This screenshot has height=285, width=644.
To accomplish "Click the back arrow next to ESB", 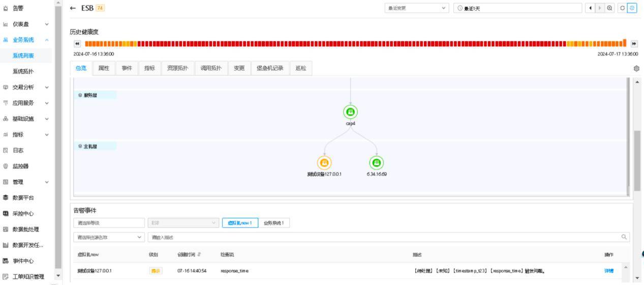I will click(72, 8).
